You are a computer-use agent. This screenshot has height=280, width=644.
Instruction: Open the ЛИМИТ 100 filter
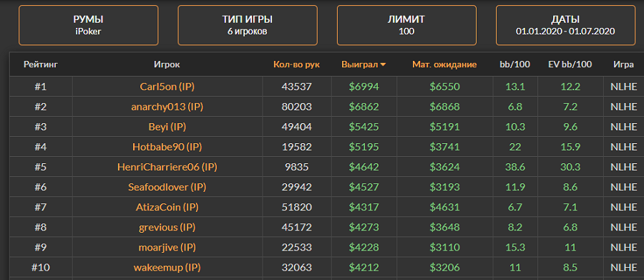(406, 25)
